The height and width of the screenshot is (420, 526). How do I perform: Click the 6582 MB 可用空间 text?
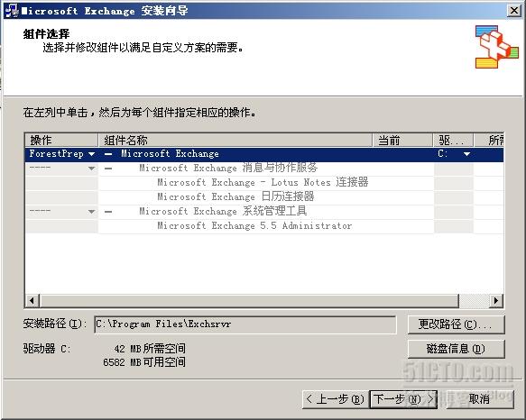(144, 362)
